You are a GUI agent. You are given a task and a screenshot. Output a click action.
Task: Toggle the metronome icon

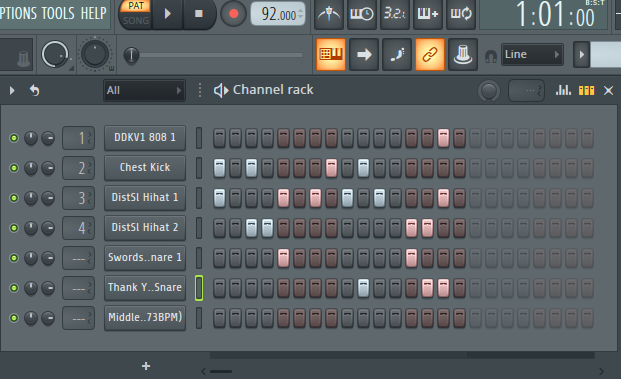click(x=329, y=14)
